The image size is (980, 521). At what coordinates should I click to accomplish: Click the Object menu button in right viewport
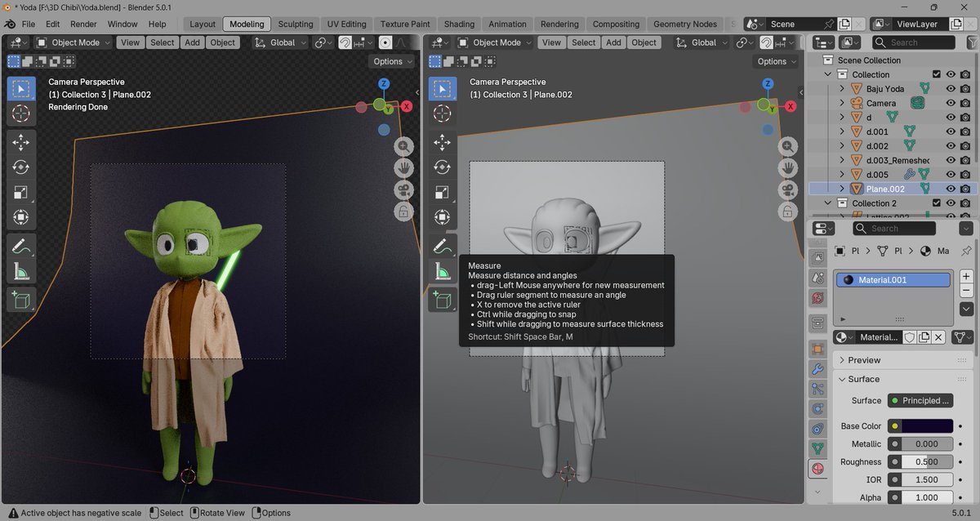[644, 42]
